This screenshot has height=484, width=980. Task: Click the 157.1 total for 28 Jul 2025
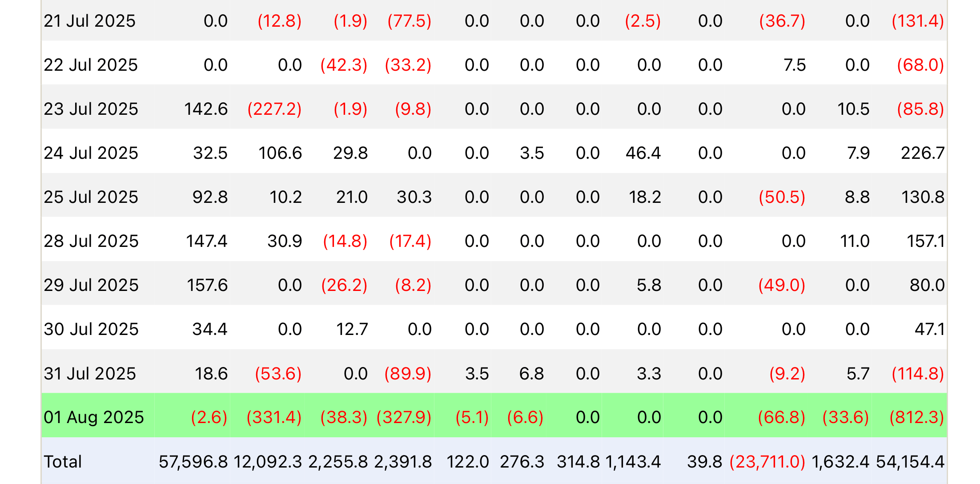(925, 241)
